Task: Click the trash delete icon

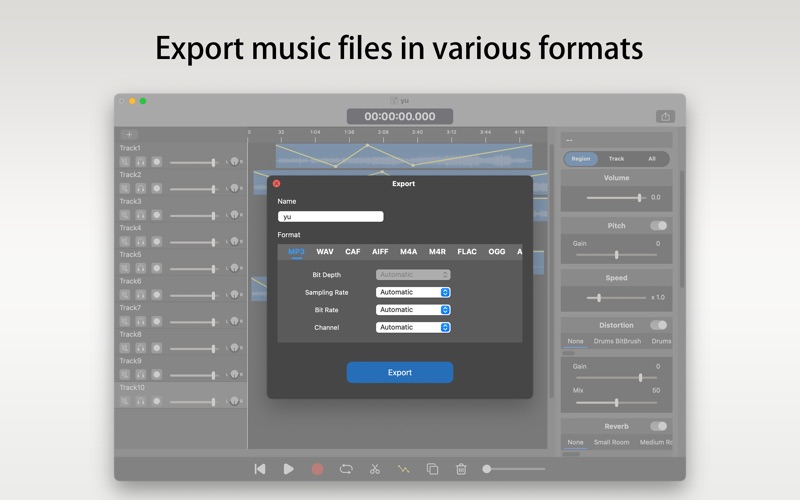Action: pos(461,469)
